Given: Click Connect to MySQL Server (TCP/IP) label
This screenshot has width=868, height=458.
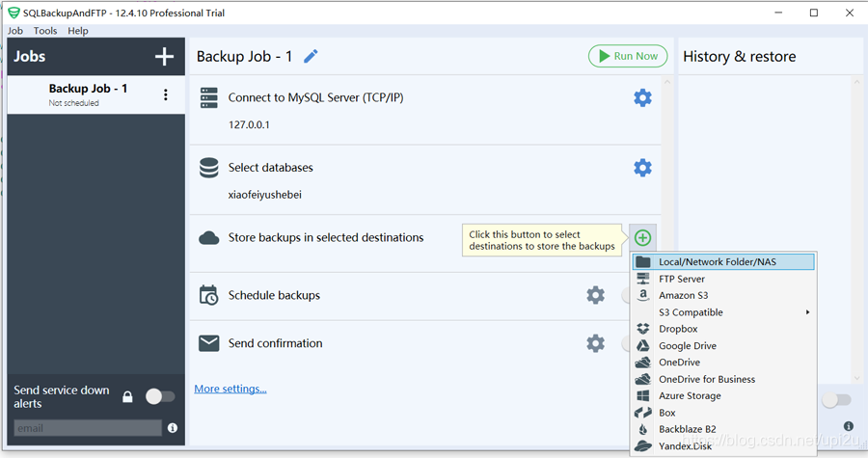Looking at the screenshot, I should coord(315,98).
